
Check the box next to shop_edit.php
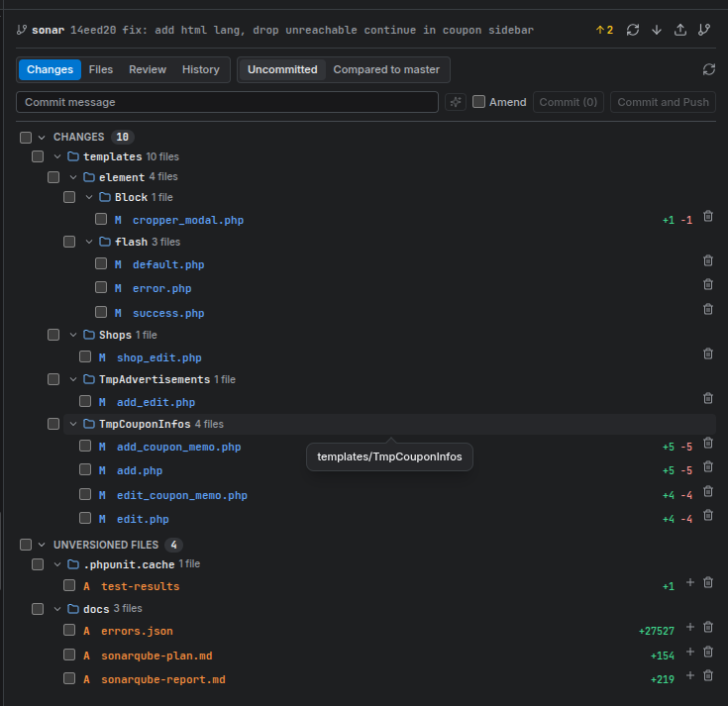coord(85,356)
